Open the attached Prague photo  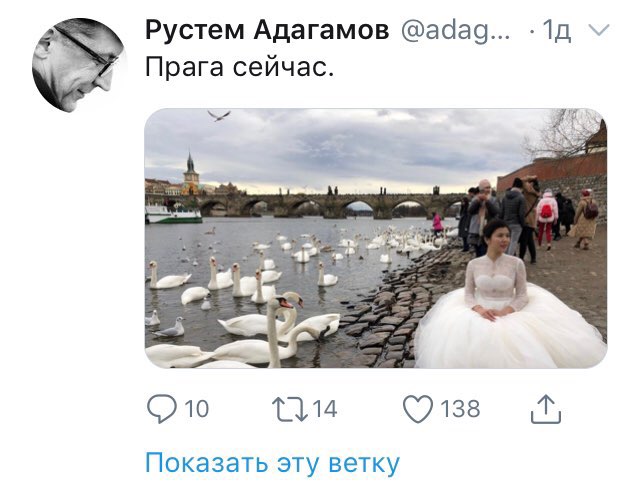point(376,238)
